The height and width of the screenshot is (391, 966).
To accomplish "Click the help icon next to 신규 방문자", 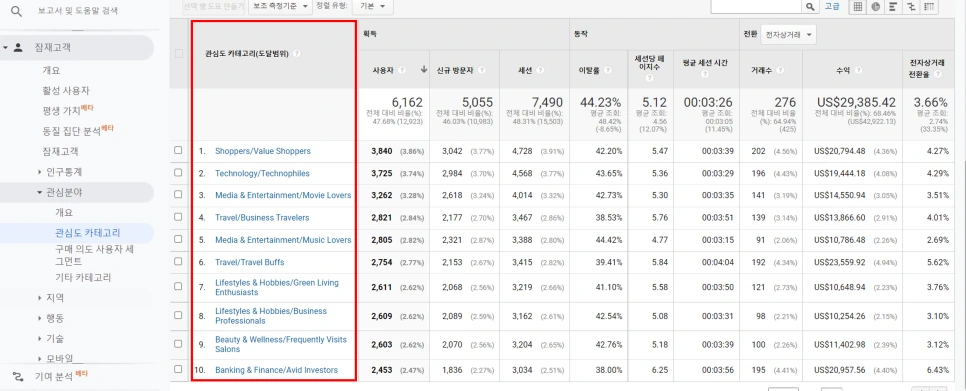I will click(x=482, y=70).
